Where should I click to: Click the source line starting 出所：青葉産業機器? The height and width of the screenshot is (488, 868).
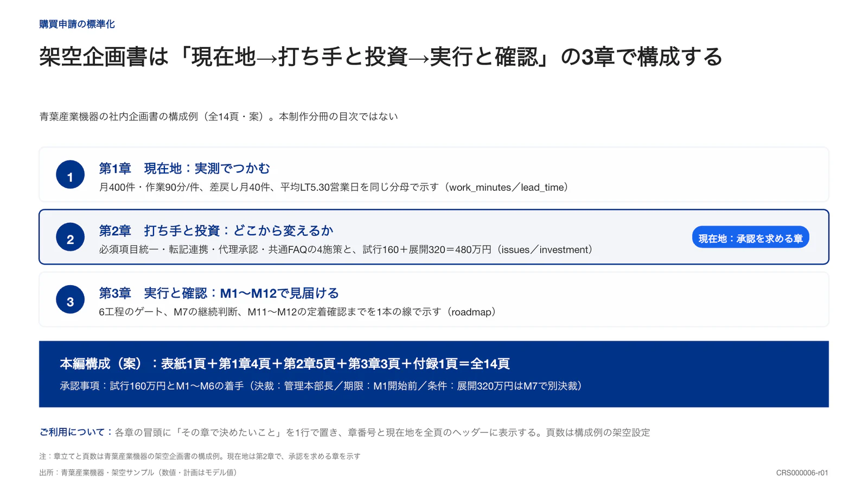(138, 473)
